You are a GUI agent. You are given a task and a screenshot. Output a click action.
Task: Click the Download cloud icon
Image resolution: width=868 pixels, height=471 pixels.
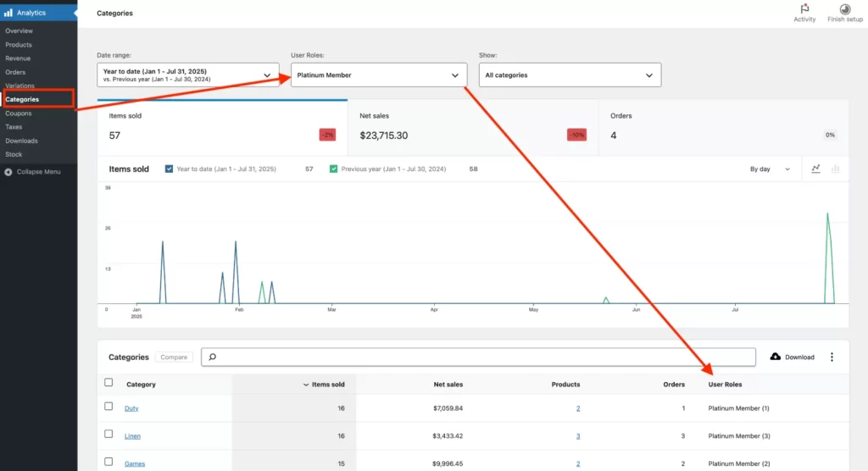click(775, 357)
